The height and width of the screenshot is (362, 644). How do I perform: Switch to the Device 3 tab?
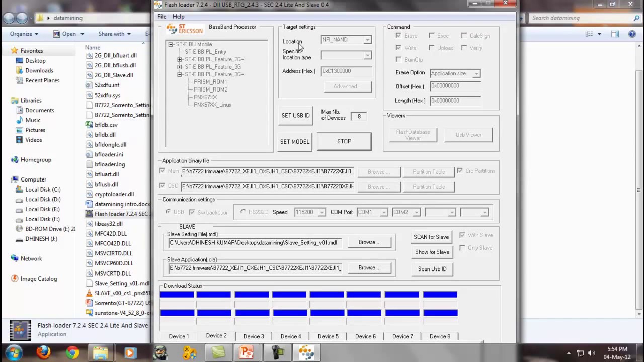coord(254,336)
